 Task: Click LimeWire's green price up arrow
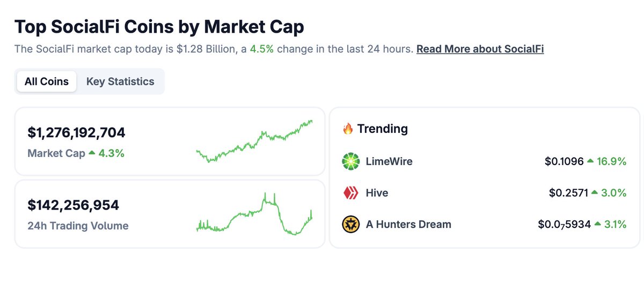point(590,161)
